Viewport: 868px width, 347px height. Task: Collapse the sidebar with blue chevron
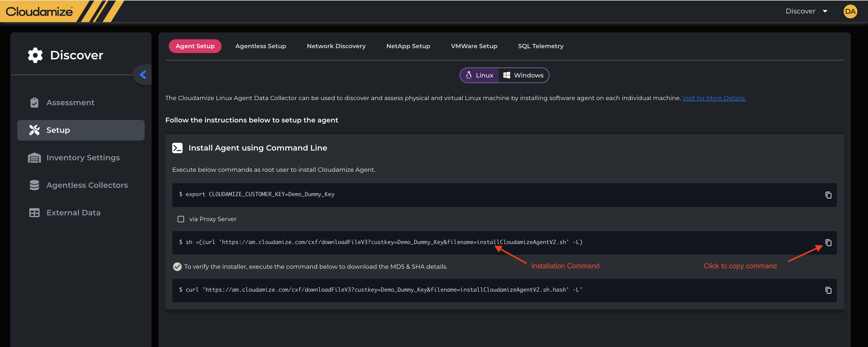(143, 75)
